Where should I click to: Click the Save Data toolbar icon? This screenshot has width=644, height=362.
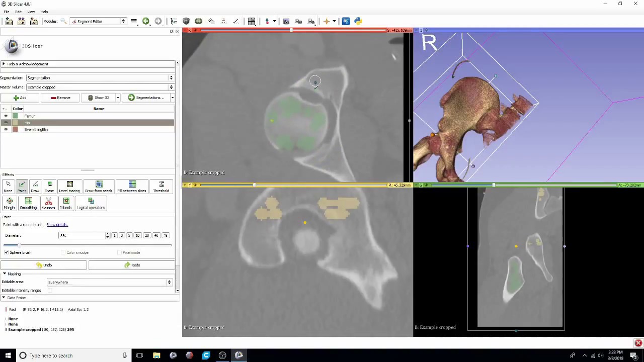(x=34, y=21)
